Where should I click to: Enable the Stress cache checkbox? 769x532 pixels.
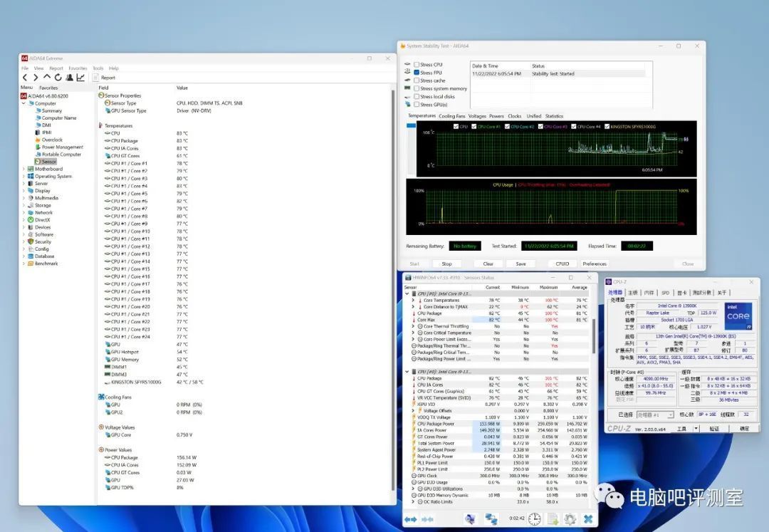(417, 80)
